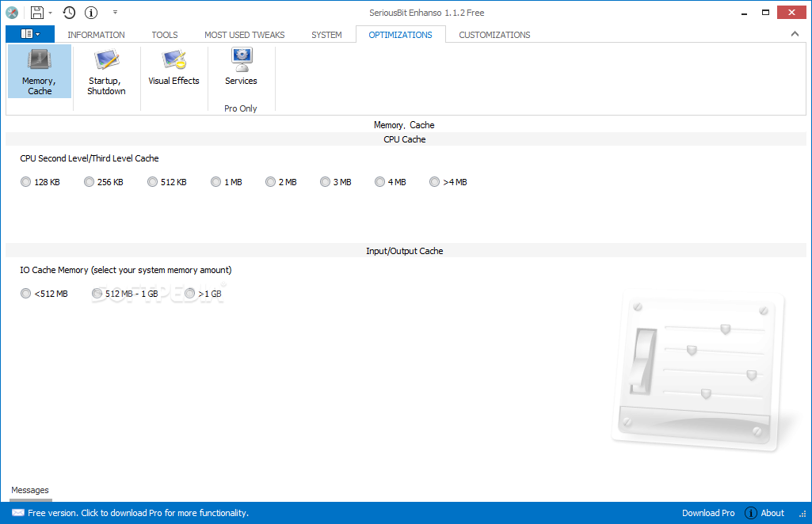Click the CPU Cache section header
The height and width of the screenshot is (524, 812).
coord(405,139)
